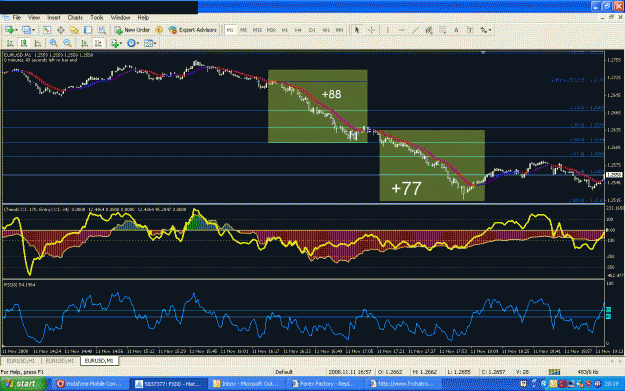This screenshot has height=391, width=625.
Task: Click the 'RSI(8)' indicator label
Action: click(x=19, y=285)
